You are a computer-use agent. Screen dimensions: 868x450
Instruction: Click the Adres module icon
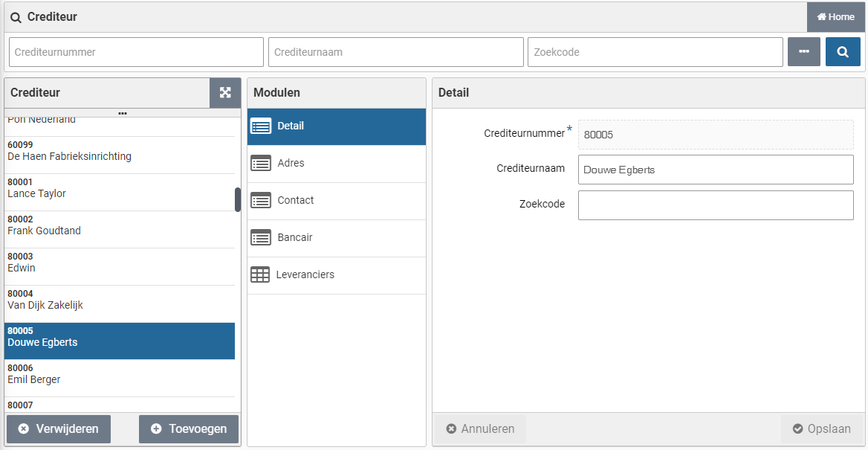[x=261, y=164]
